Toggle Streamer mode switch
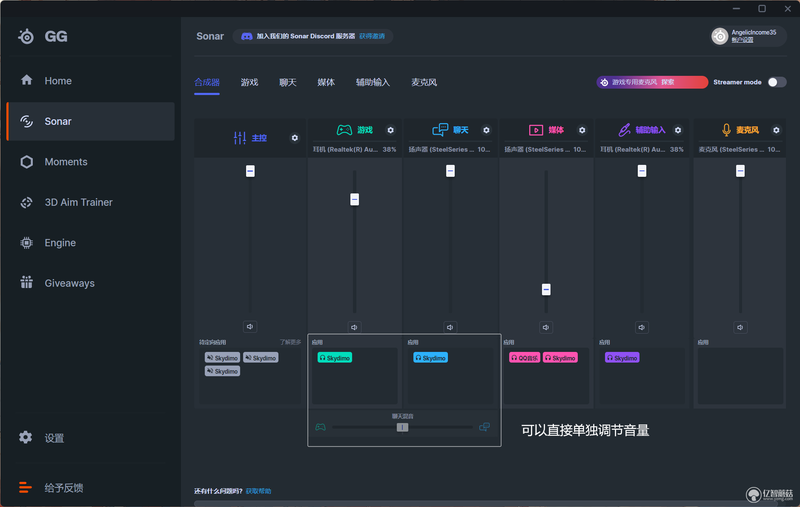 click(x=777, y=82)
